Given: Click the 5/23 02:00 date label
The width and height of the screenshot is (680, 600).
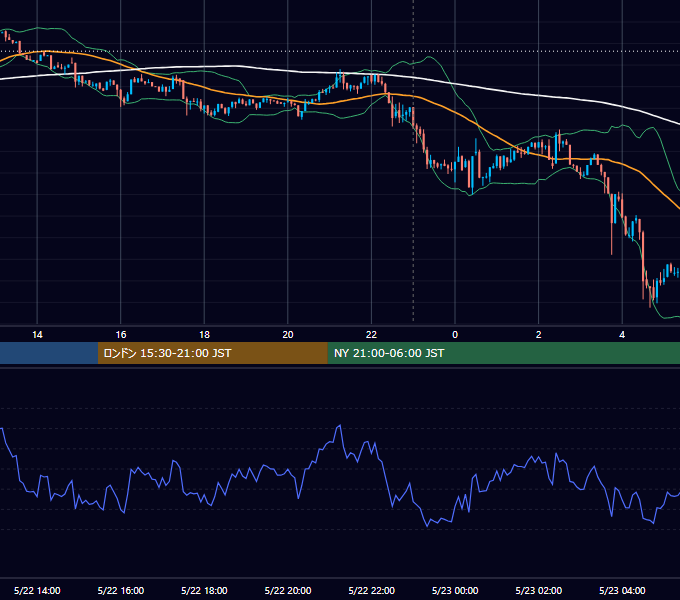Looking at the screenshot, I should [x=539, y=590].
